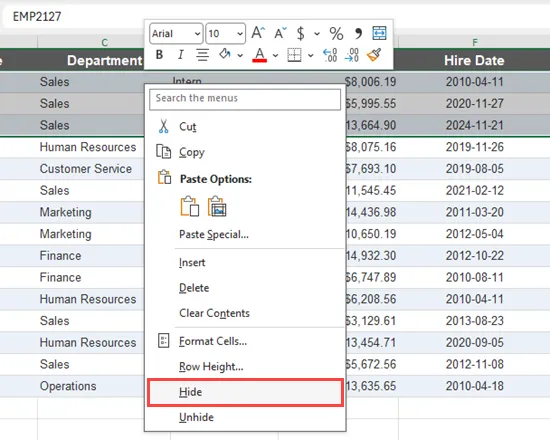Image resolution: width=550 pixels, height=440 pixels.
Task: Select Clear Contents menu entry
Action: [x=245, y=313]
